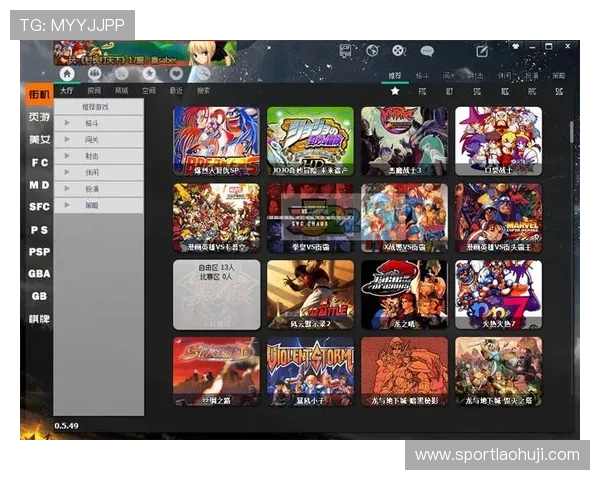600x480 pixels.
Task: Open the gamepad icon in the title bar
Action: pyautogui.click(x=399, y=50)
